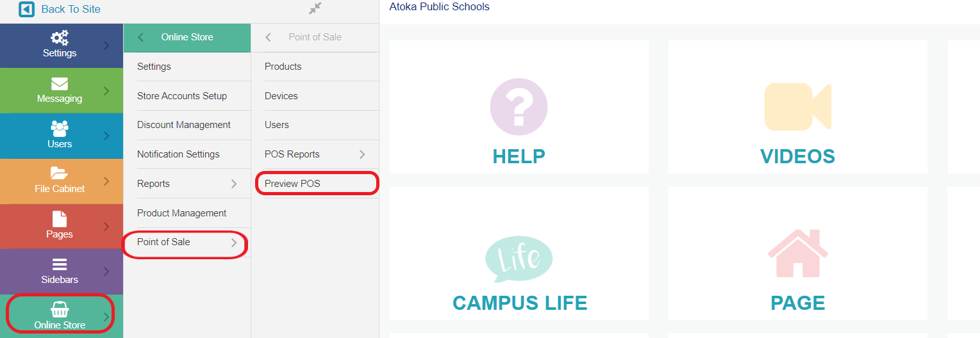Expand the POS Reports submenu chevron
This screenshot has width=980, height=338.
[x=362, y=154]
